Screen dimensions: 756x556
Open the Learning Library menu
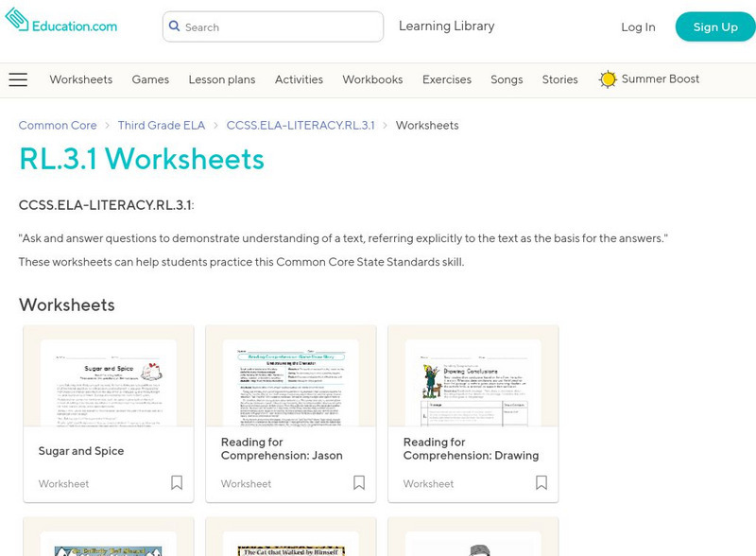[x=446, y=26]
